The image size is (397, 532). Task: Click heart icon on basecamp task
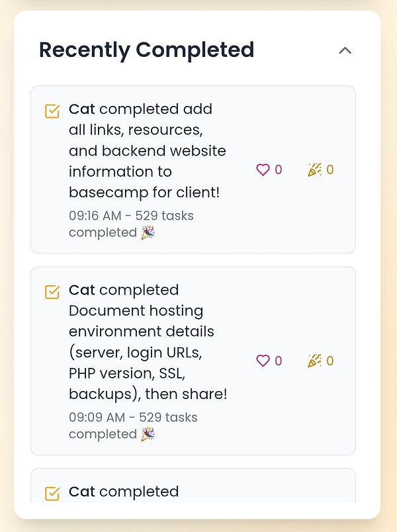[263, 170]
